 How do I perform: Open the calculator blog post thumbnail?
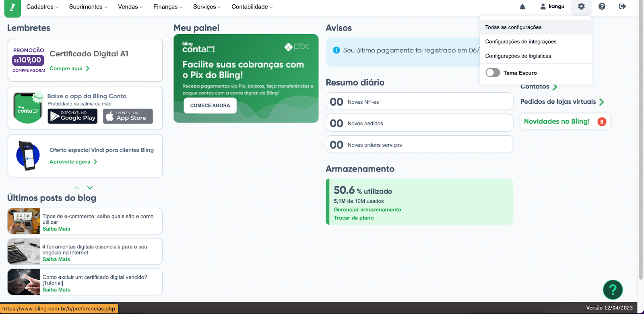(24, 252)
